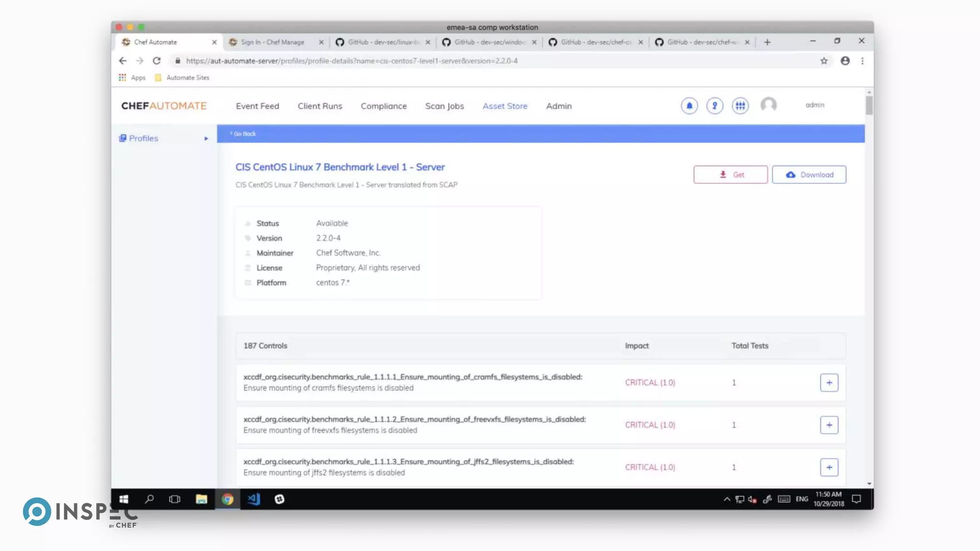The image size is (980, 551).
Task: Reload the page in browser toolbar
Action: click(156, 61)
